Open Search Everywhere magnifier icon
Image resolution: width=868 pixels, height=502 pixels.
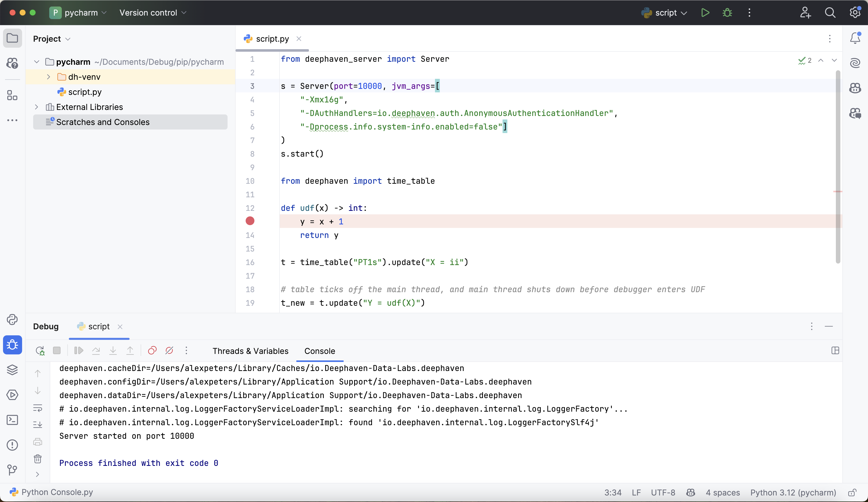click(x=830, y=13)
